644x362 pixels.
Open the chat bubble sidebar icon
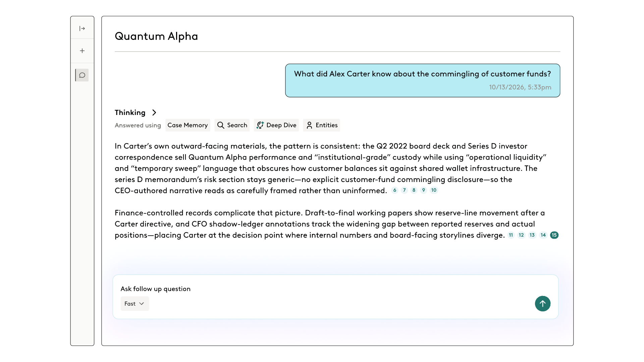click(82, 75)
